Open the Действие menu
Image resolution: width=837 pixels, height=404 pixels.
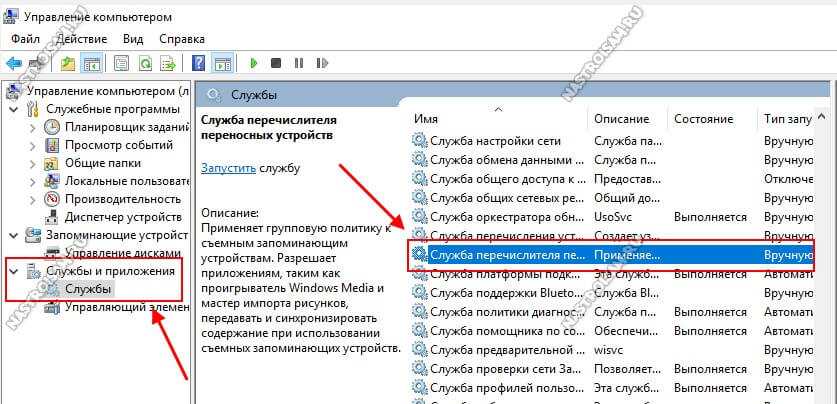[81, 39]
